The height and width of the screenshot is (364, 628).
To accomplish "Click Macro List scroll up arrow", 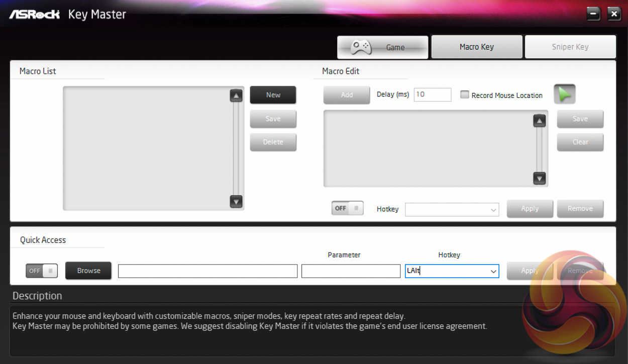I will tap(236, 95).
